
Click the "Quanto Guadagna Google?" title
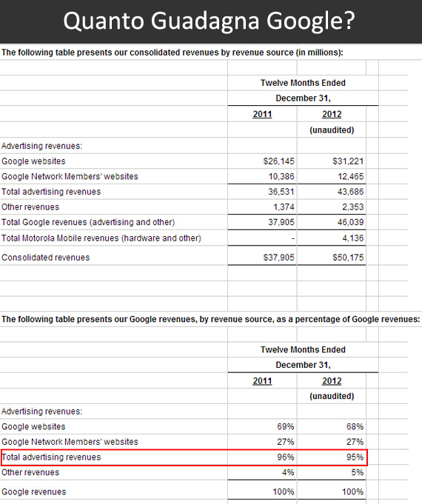pyautogui.click(x=209, y=21)
